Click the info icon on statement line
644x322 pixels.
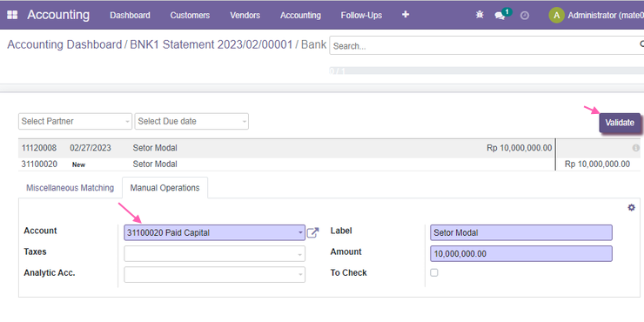(x=636, y=148)
